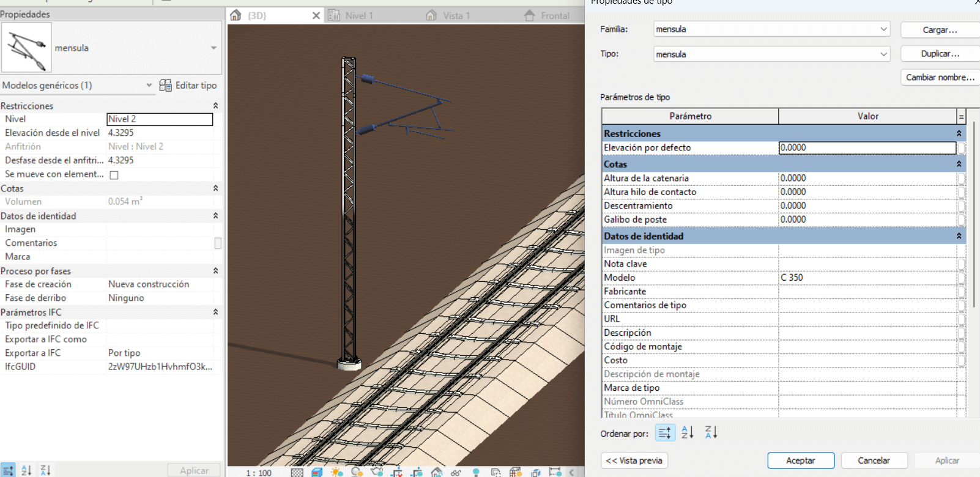Collapse Proceso por fases group
Viewport: 980px width, 477px height.
[x=215, y=271]
